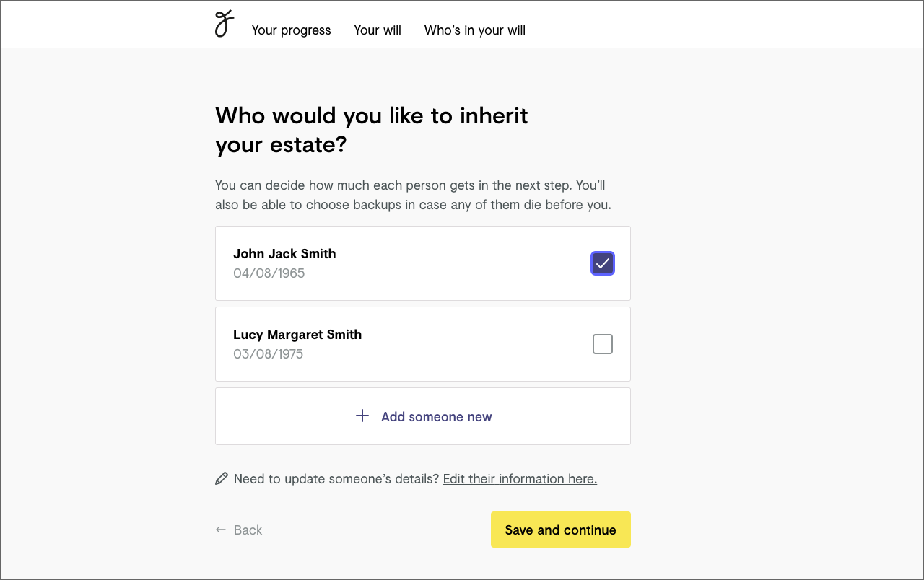This screenshot has height=580, width=924.
Task: Click the left arrow back icon
Action: [221, 530]
